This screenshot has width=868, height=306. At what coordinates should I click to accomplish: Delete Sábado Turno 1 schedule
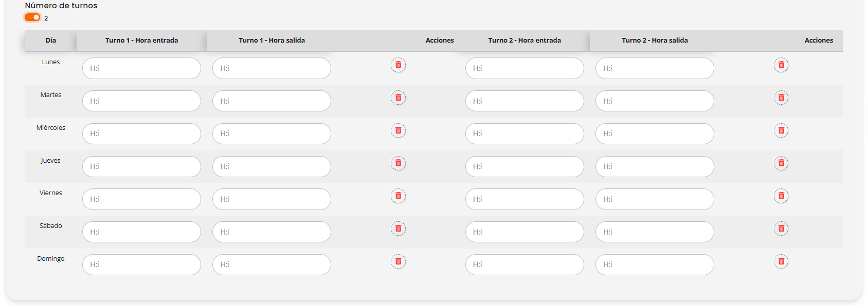[x=398, y=228]
